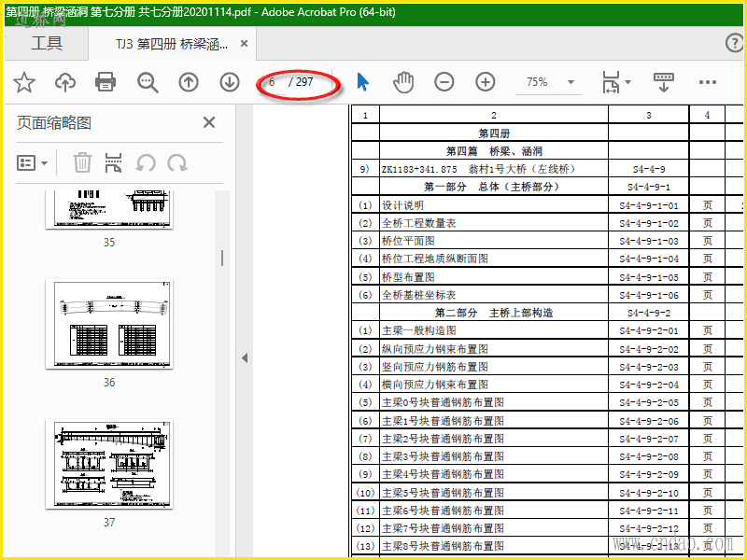Zoom out with the minus circle button
Viewport: 747px width, 560px height.
[444, 82]
